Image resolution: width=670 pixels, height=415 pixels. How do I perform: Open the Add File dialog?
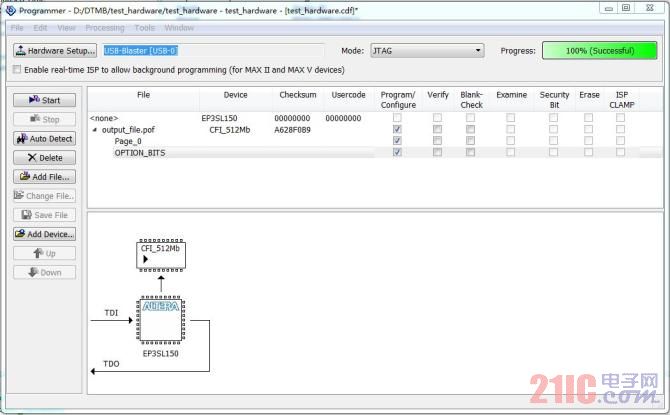coord(44,177)
